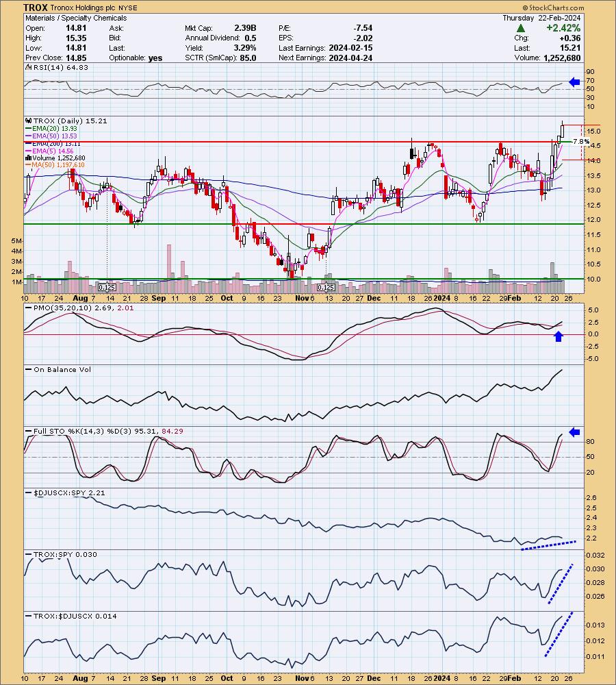Click the Last value 15.21 in header
Viewport: 616px width, 685px height.
(x=570, y=48)
